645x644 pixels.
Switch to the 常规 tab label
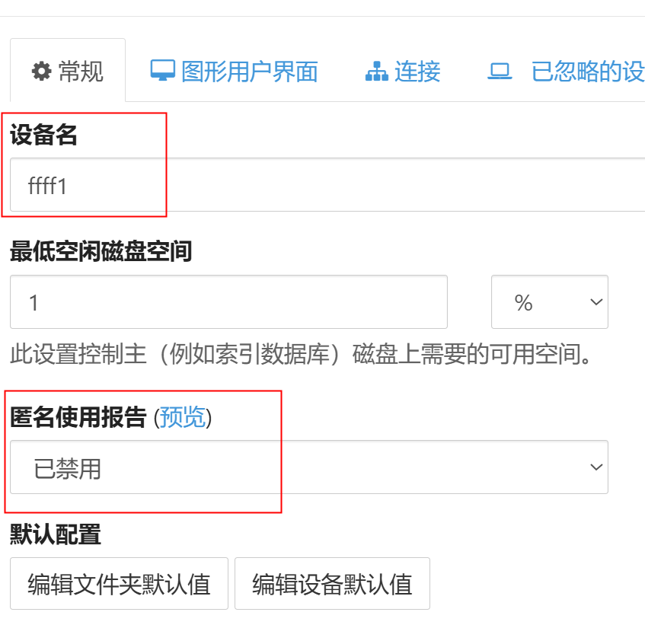point(81,72)
